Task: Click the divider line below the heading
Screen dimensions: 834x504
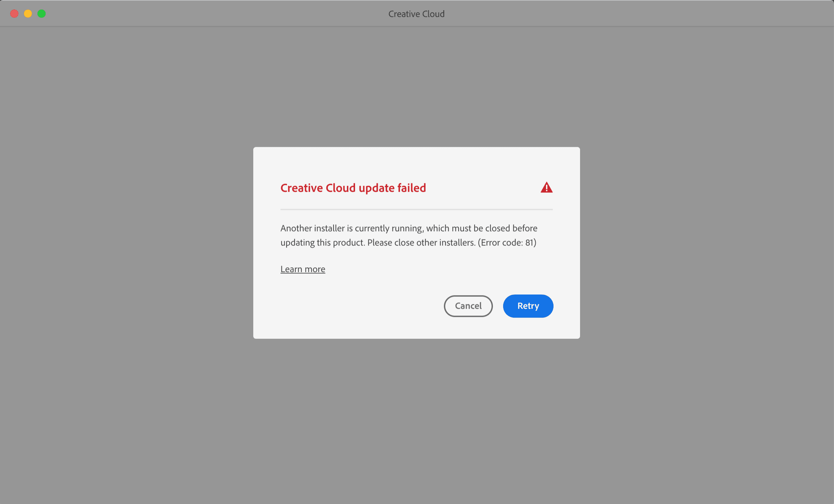Action: tap(416, 209)
